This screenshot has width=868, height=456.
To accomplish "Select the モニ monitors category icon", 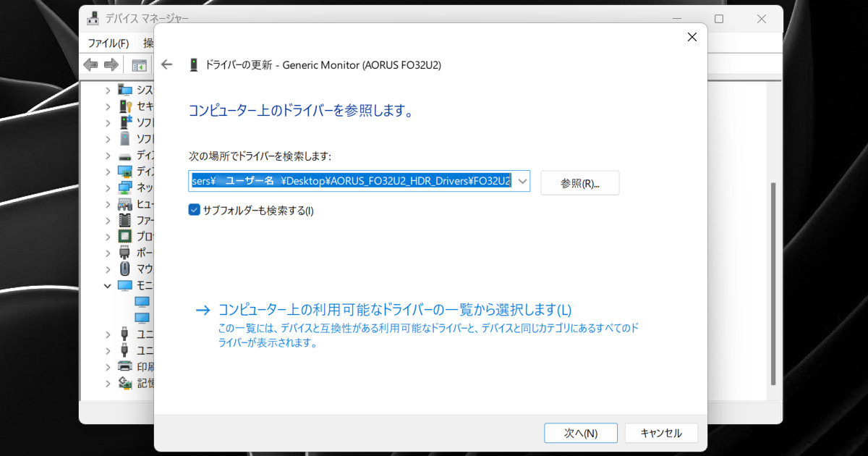I will [125, 285].
